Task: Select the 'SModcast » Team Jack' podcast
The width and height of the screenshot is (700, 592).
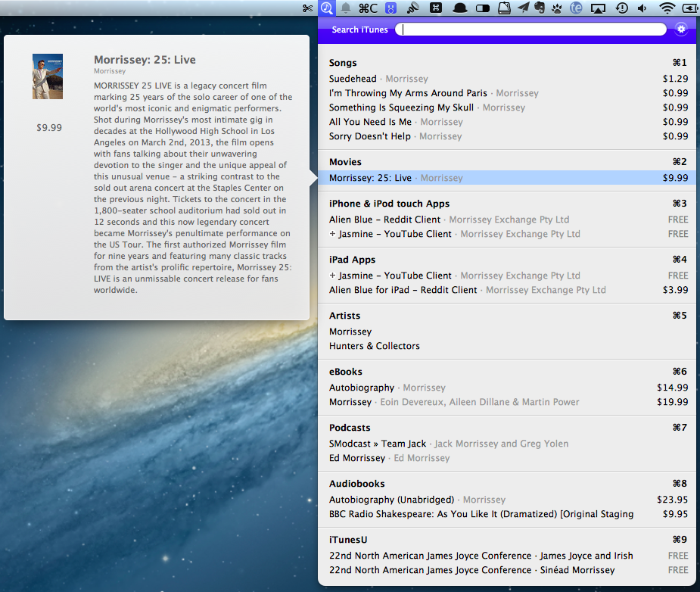Action: [509, 444]
